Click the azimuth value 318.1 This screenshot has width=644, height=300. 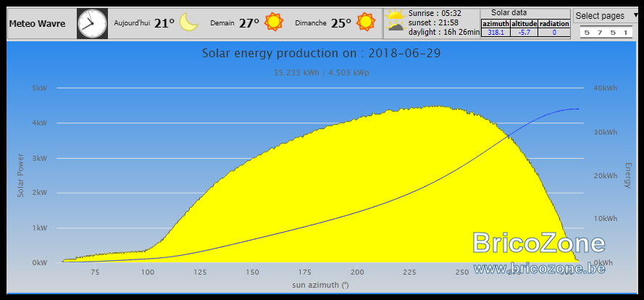pyautogui.click(x=495, y=33)
